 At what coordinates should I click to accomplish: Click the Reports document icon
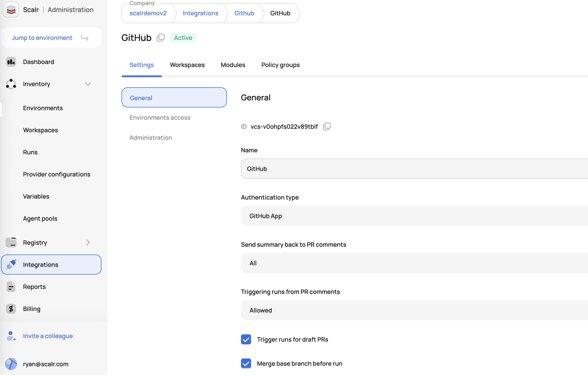[11, 287]
